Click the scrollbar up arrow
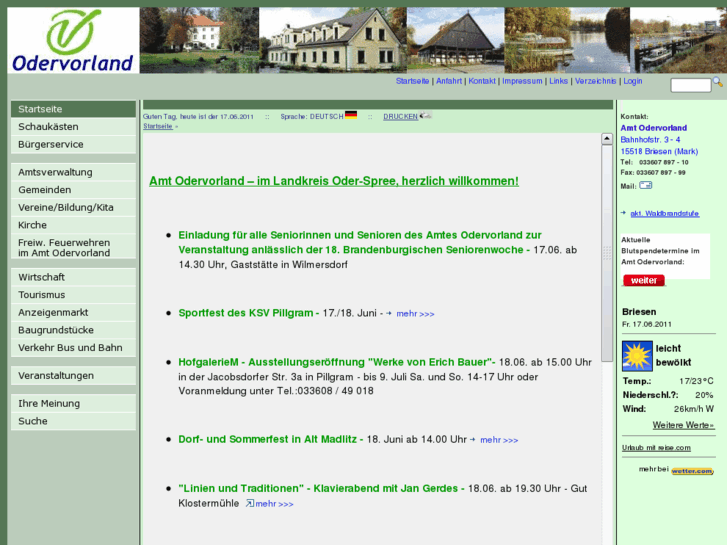727x545 pixels. point(606,139)
